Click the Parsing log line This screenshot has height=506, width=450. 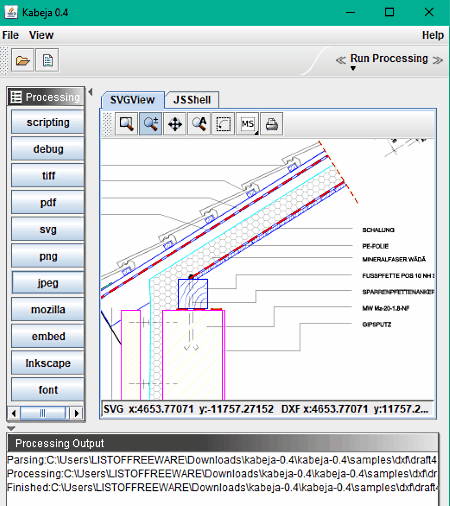point(222,460)
